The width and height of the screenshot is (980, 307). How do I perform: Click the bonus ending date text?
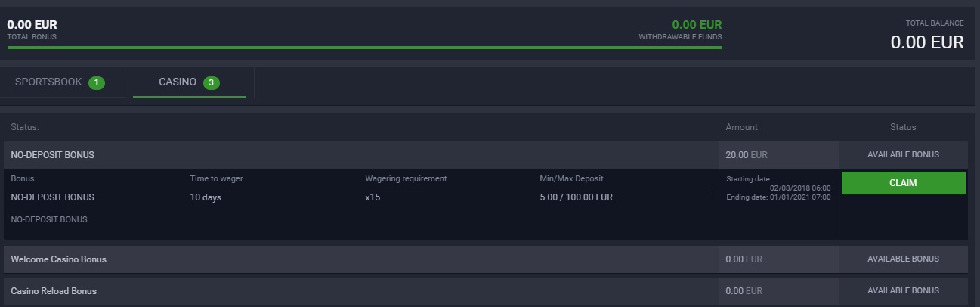point(778,197)
